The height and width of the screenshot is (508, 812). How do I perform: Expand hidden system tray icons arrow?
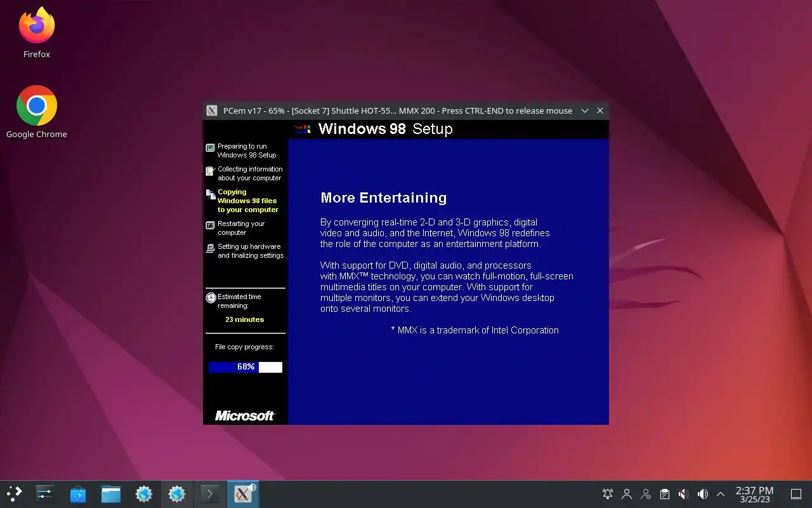click(x=721, y=494)
